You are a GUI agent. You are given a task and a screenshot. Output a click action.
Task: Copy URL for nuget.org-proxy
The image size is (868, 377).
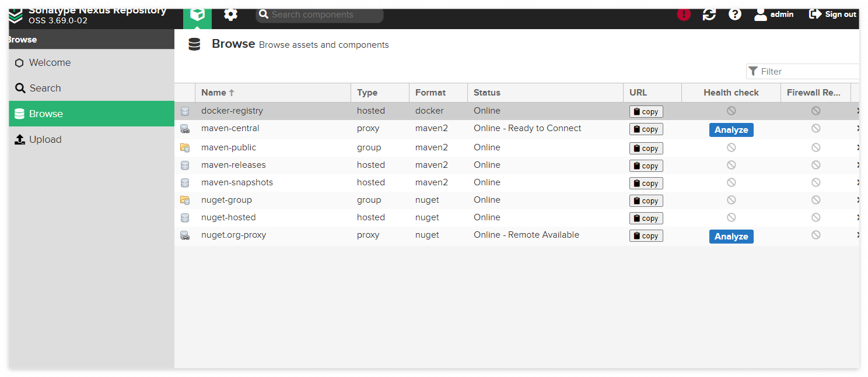646,236
